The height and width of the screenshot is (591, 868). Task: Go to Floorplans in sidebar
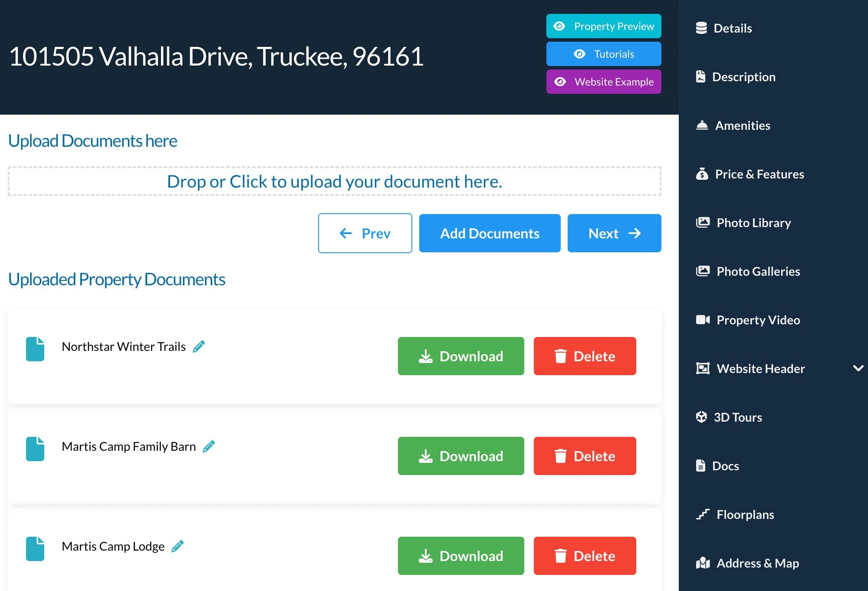[x=745, y=515]
